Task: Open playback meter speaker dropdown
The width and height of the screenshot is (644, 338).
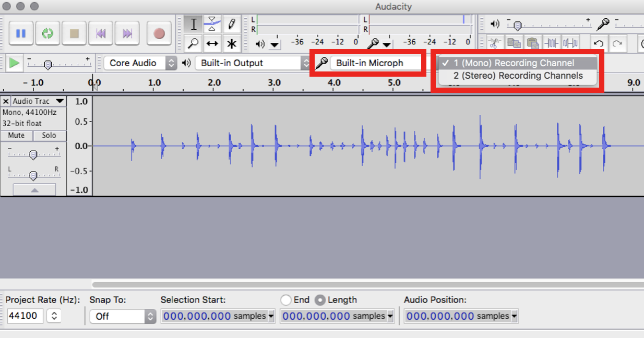Action: (x=275, y=44)
